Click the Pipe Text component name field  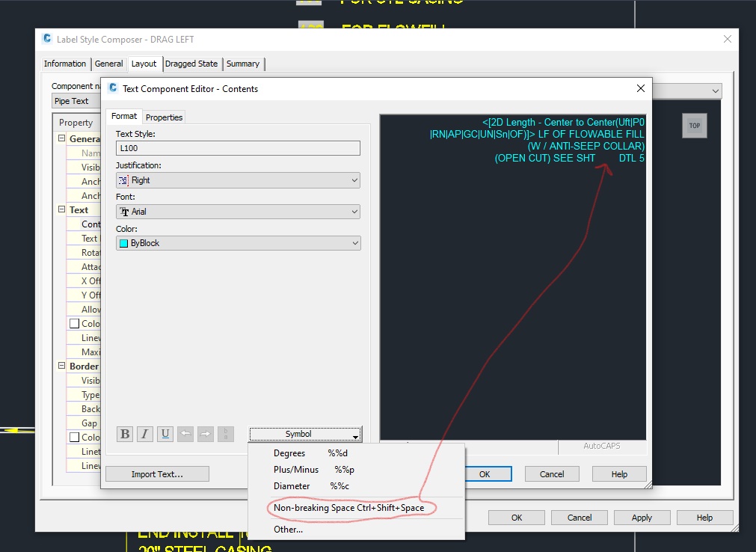(x=76, y=101)
